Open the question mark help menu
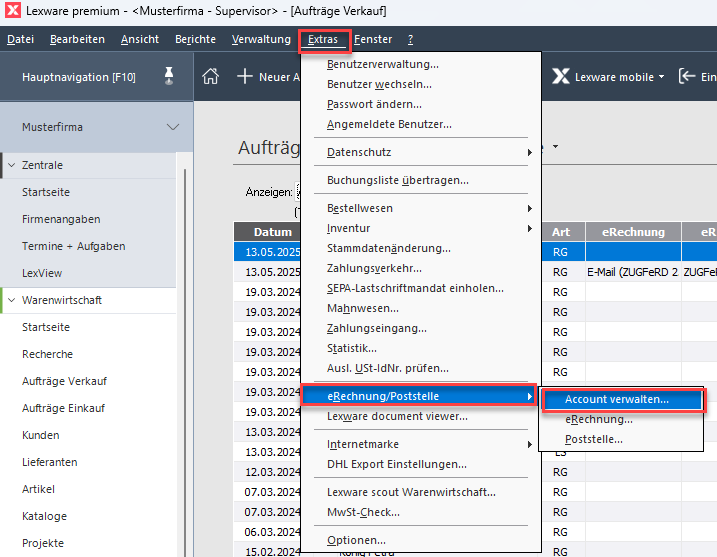This screenshot has height=557, width=717. pyautogui.click(x=410, y=39)
